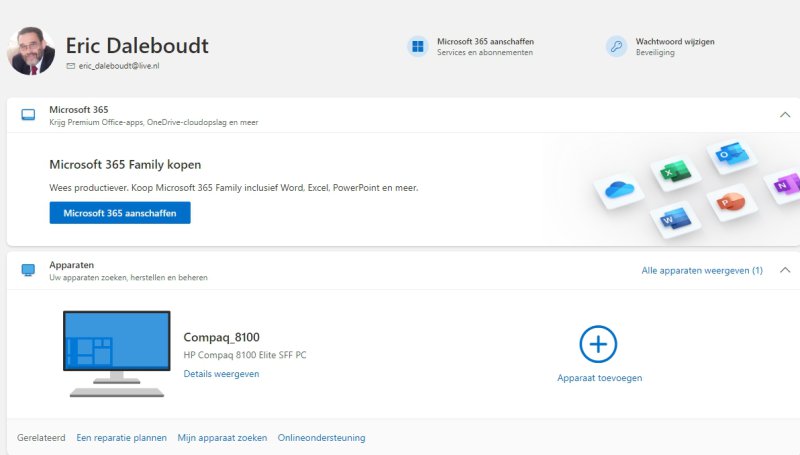The width and height of the screenshot is (800, 455).
Task: Click the Microsoft 365 laptop section icon
Action: (x=28, y=115)
